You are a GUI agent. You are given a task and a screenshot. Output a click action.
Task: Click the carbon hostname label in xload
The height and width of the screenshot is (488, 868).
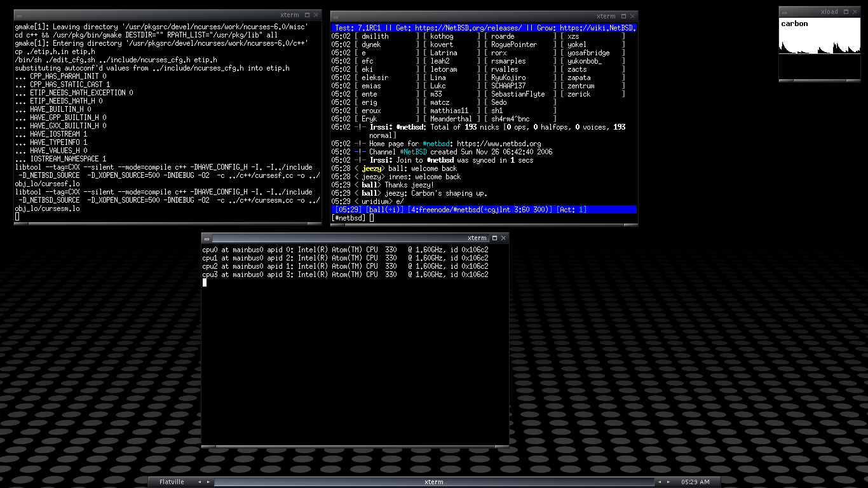tap(794, 24)
